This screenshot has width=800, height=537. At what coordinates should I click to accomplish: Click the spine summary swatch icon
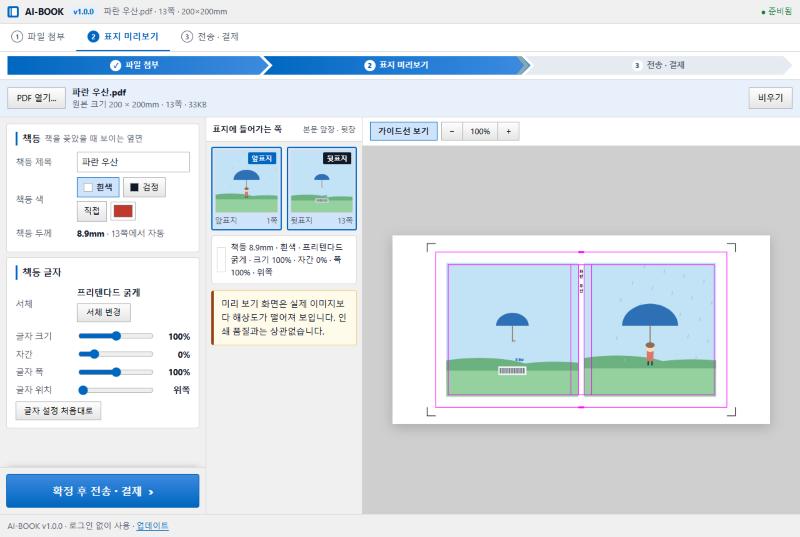221,260
